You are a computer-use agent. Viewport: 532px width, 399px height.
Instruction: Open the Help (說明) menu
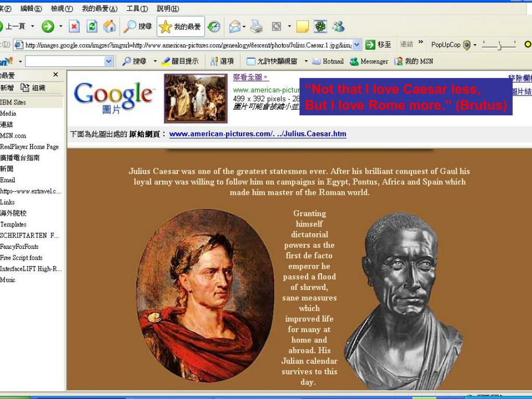tap(168, 8)
